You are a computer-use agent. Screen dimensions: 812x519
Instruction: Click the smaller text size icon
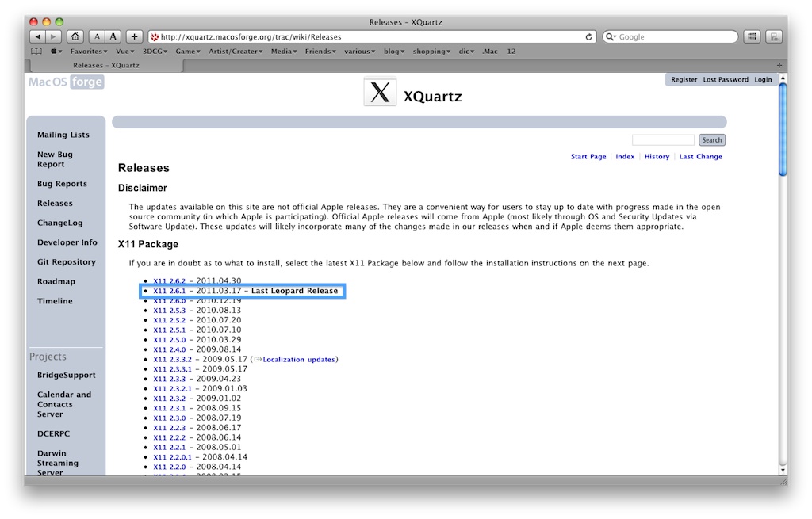(97, 36)
